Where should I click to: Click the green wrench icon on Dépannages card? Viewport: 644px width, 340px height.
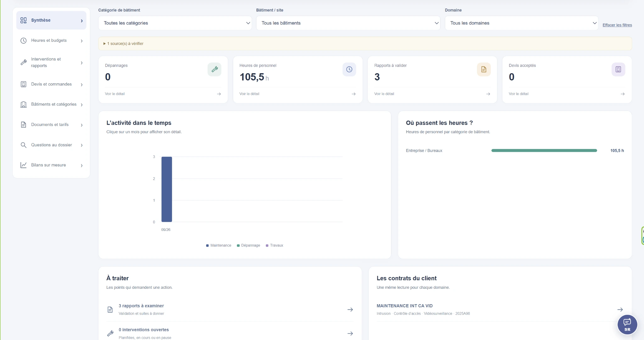tap(215, 69)
